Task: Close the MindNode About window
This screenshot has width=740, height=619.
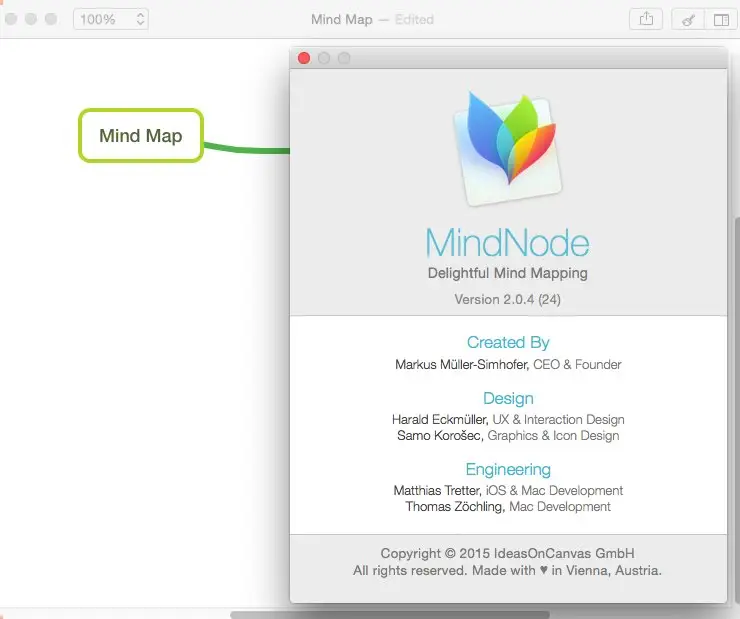Action: tap(304, 58)
